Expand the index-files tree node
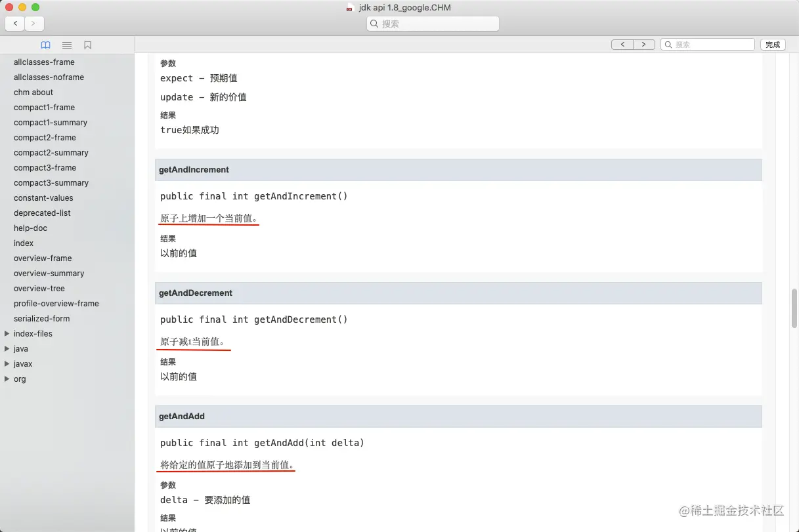 (7, 333)
